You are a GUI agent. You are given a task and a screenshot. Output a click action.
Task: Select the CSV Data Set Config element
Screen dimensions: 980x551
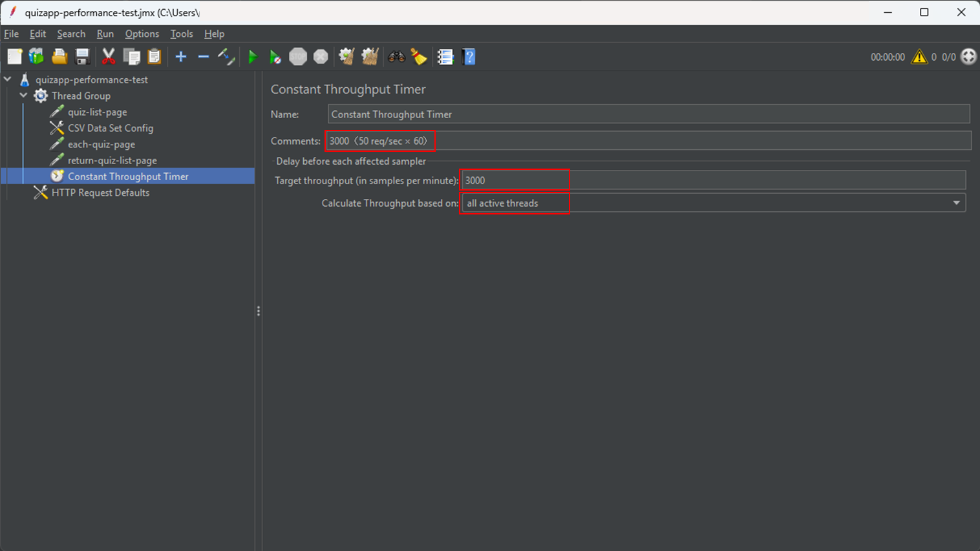coord(110,128)
